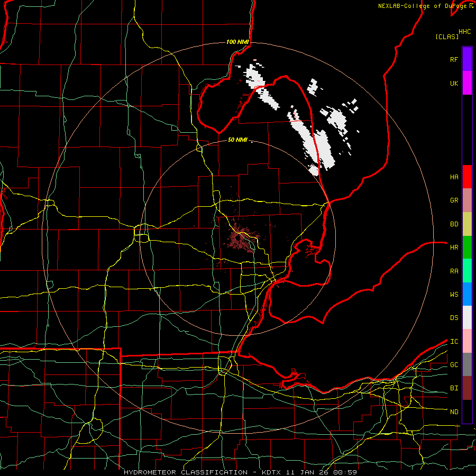Click the BI legend label
Screen dimensions: 476x476
[454, 388]
